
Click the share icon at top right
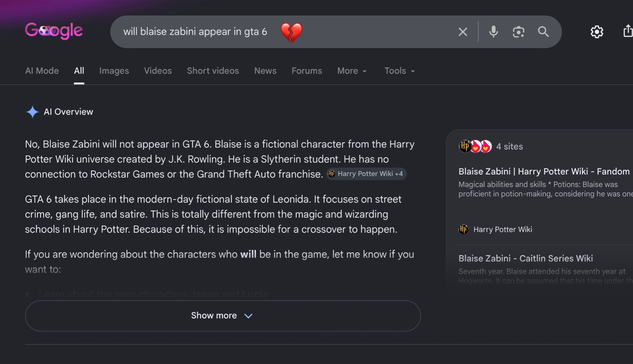coord(628,31)
